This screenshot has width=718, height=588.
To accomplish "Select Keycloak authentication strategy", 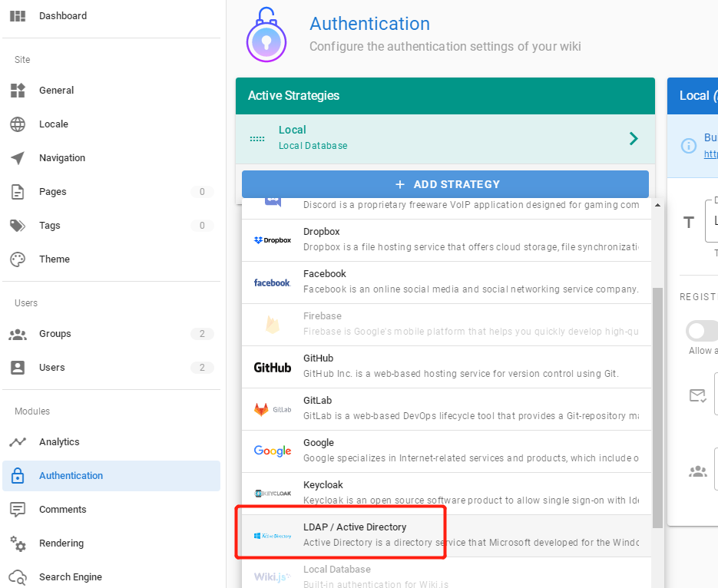I will (446, 494).
